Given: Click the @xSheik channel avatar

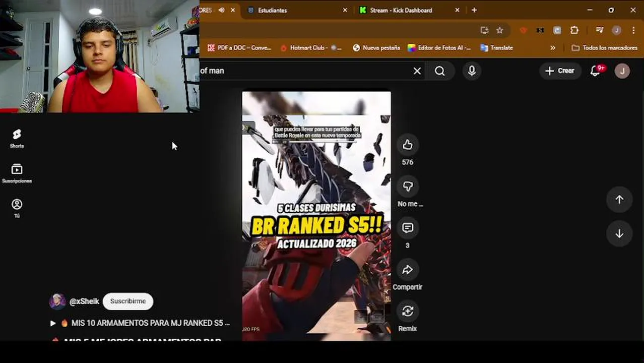Looking at the screenshot, I should click(57, 301).
